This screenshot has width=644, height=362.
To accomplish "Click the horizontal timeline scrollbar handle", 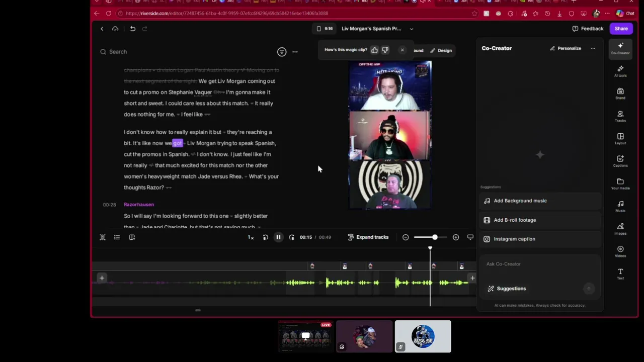I will [198, 310].
